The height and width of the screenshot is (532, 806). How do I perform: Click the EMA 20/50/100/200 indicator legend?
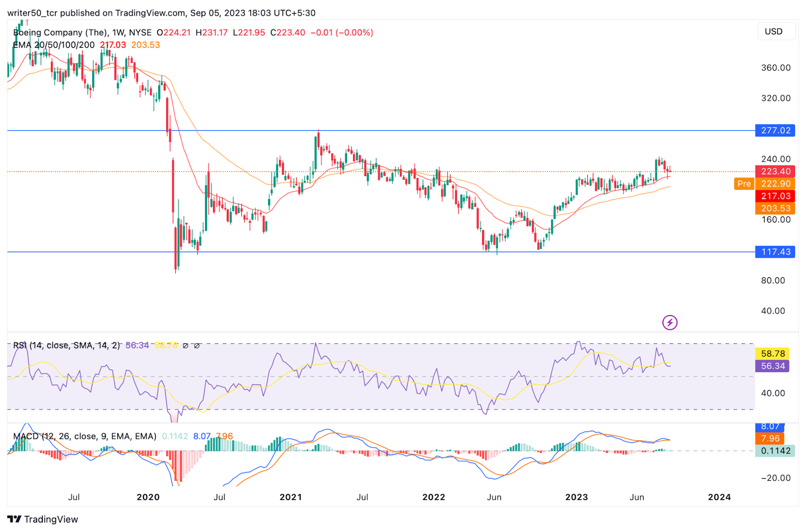pyautogui.click(x=54, y=45)
